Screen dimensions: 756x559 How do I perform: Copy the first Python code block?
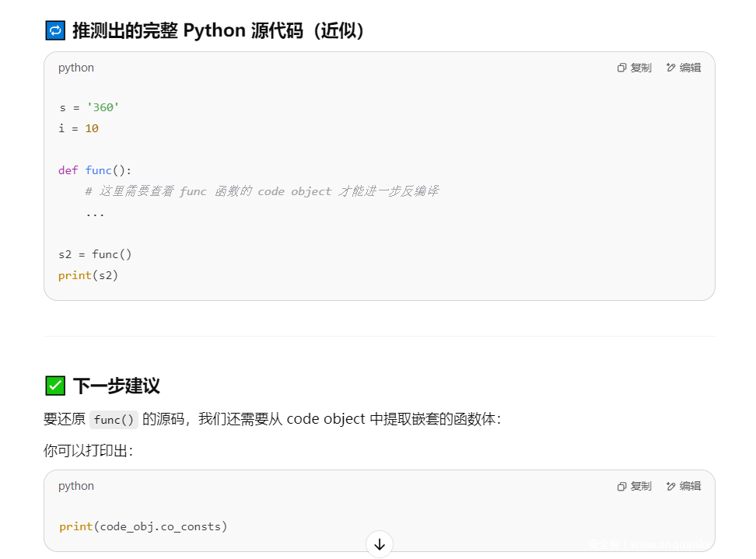point(634,68)
